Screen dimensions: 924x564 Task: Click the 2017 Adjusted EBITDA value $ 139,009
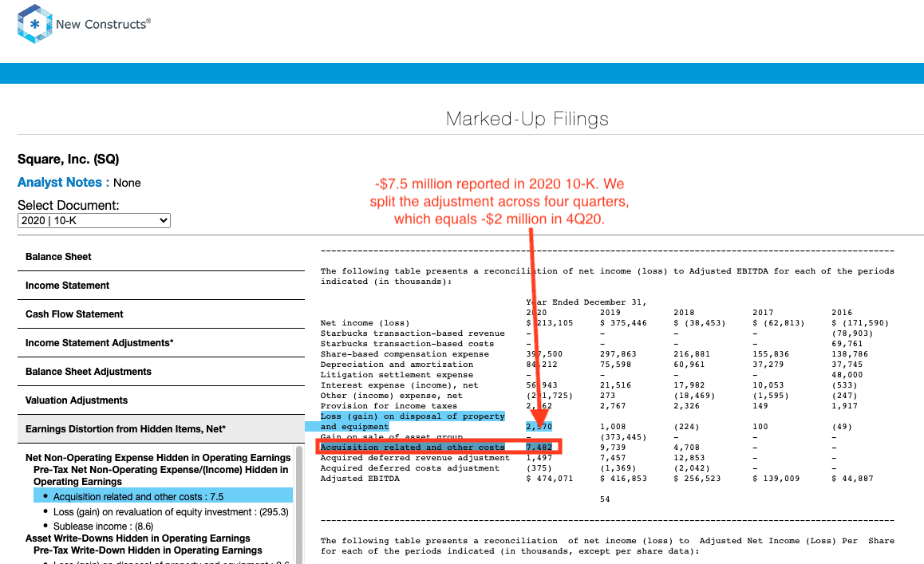coord(776,479)
